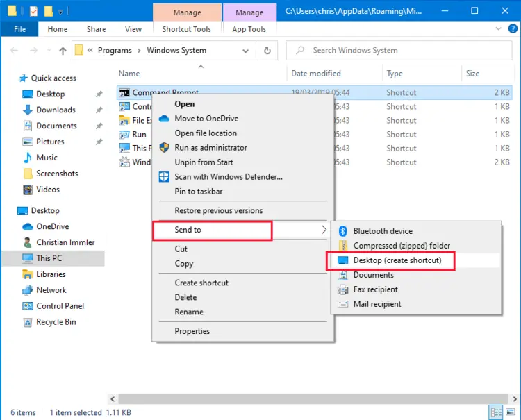The image size is (521, 420).
Task: Select Properties in context menu
Action: pos(192,331)
